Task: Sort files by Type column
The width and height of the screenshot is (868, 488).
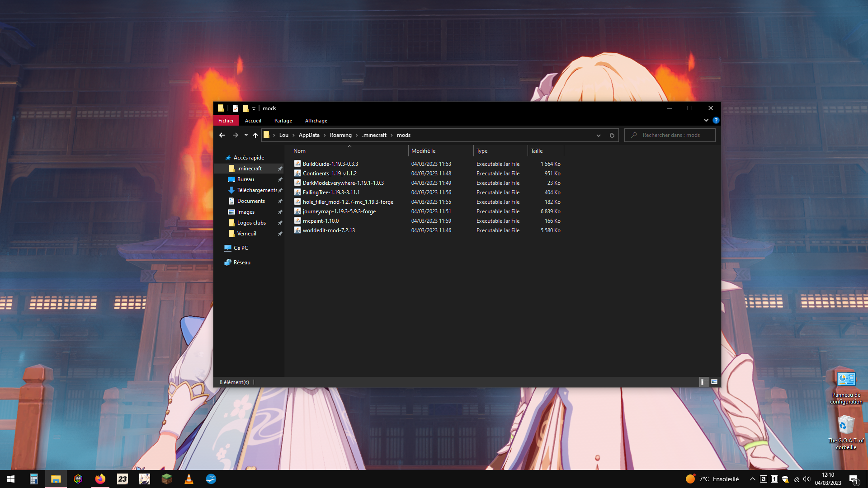Action: click(x=500, y=151)
